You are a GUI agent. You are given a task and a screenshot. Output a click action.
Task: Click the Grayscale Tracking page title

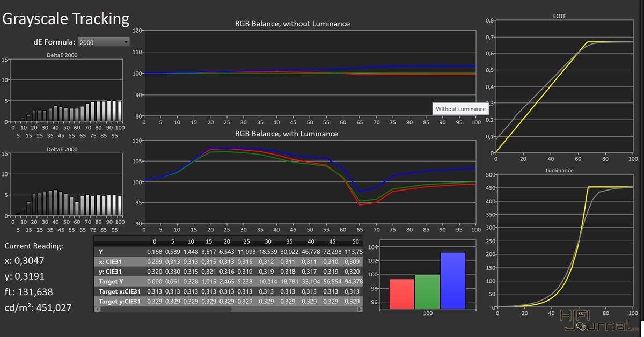[66, 19]
